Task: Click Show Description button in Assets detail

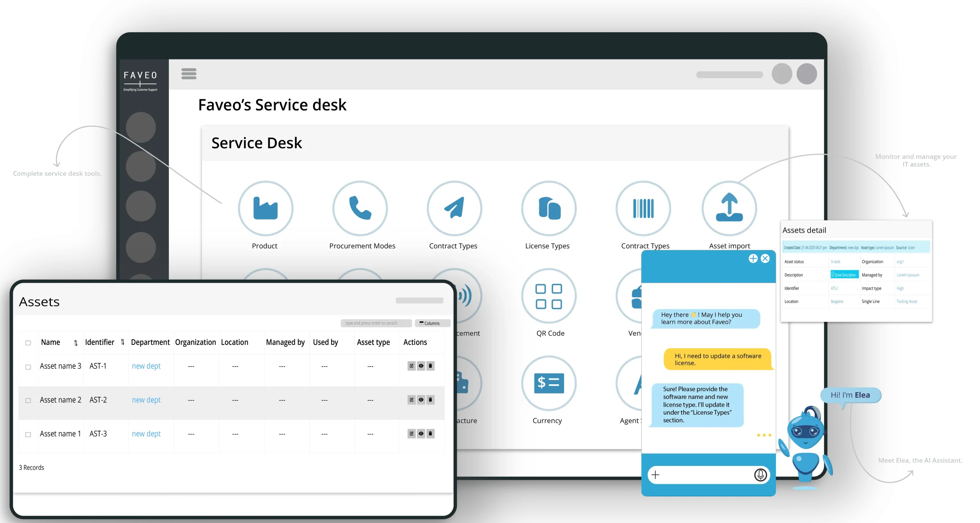Action: (844, 275)
